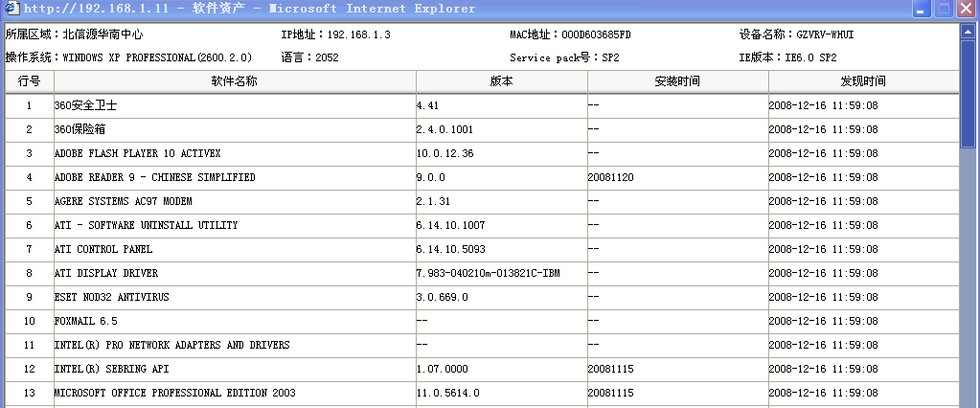Click row number 13 cell
The width and height of the screenshot is (980, 408).
pos(30,393)
